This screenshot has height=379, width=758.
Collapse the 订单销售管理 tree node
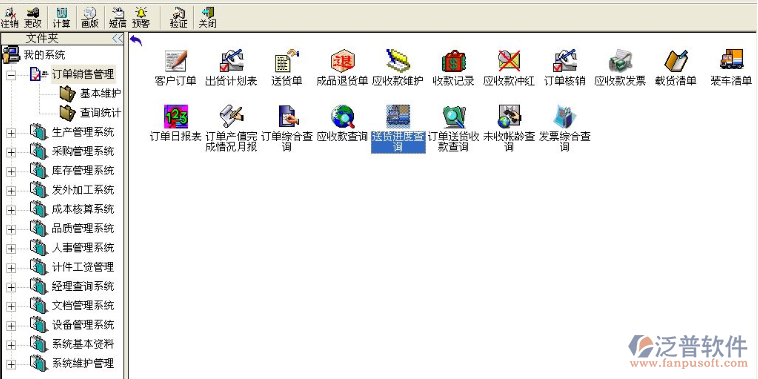(11, 74)
